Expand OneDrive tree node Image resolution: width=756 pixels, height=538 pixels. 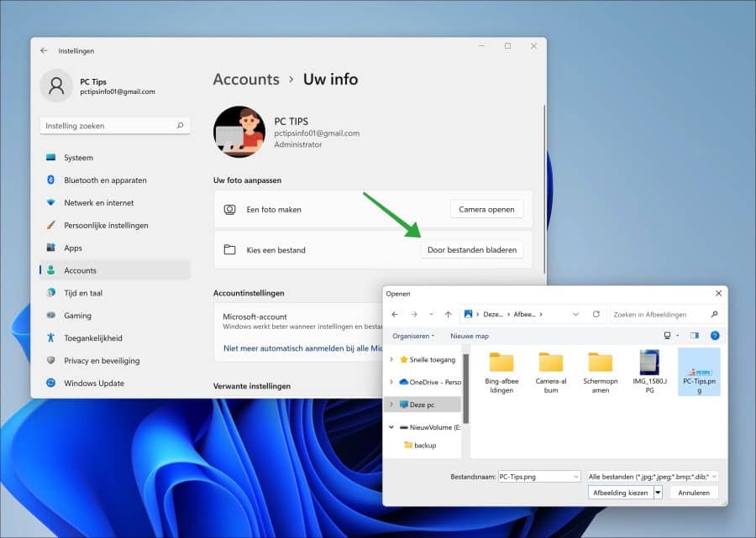(391, 382)
